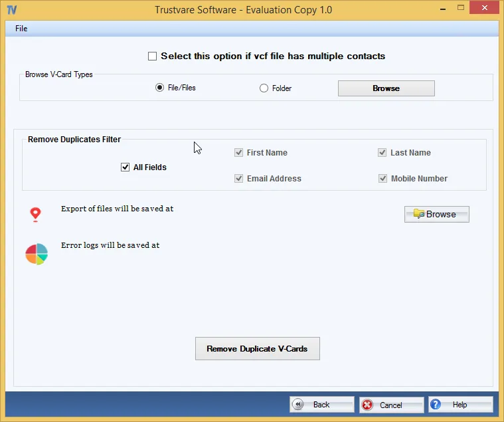Screen dimensions: 504x422
Task: Click the Trustvare TV logo icon
Action: tap(11, 10)
